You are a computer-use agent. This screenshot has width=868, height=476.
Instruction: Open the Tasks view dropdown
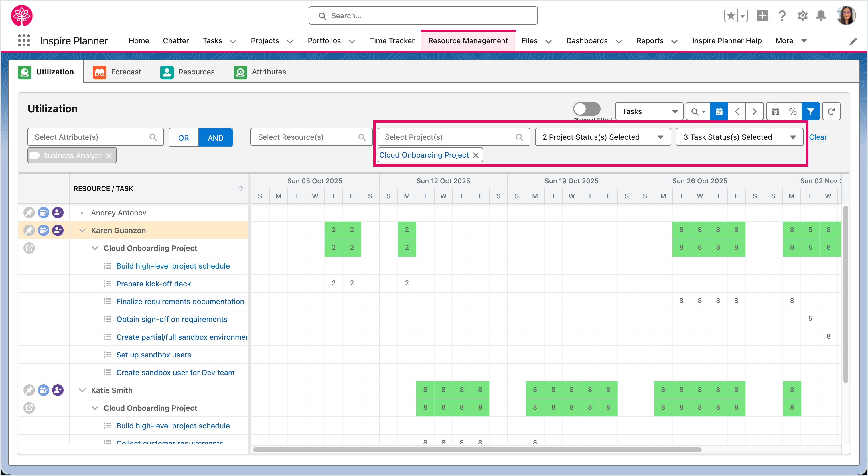649,111
